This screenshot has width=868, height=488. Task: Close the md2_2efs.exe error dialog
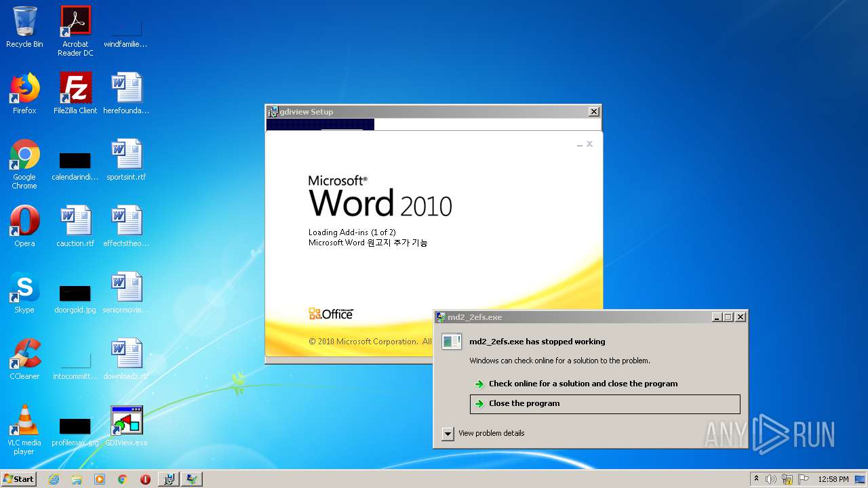(741, 317)
